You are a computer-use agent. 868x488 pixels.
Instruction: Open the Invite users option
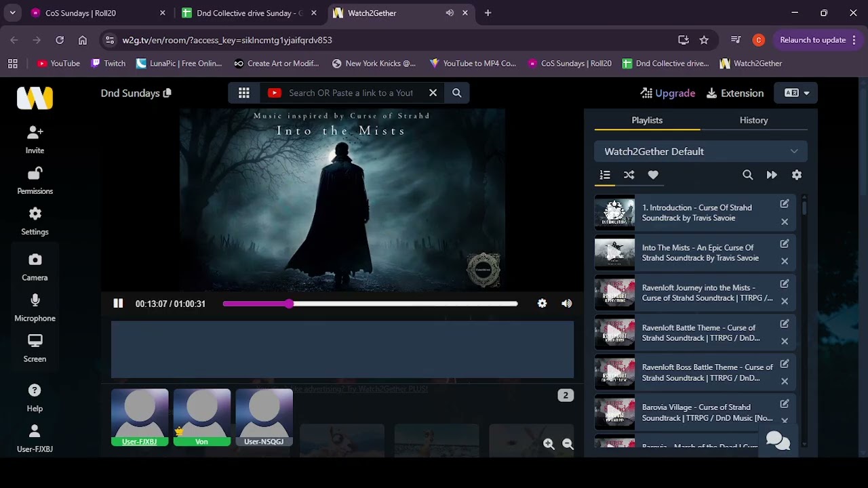click(x=35, y=140)
